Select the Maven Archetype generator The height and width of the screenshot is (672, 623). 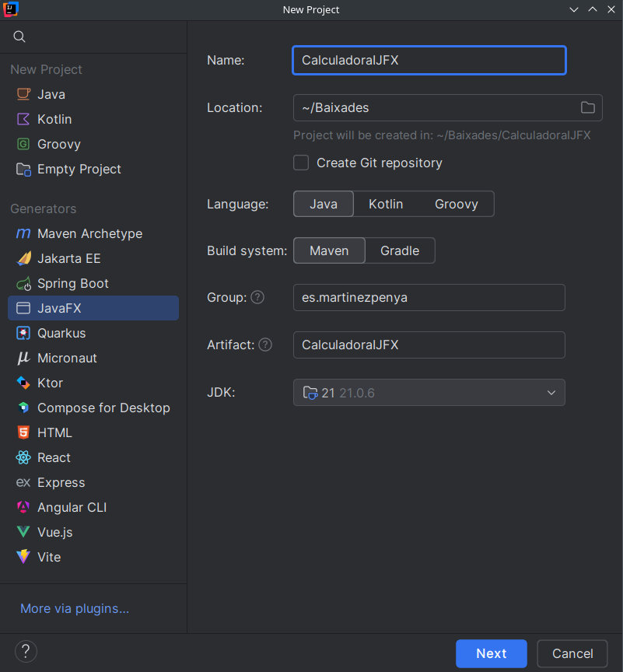click(x=89, y=233)
